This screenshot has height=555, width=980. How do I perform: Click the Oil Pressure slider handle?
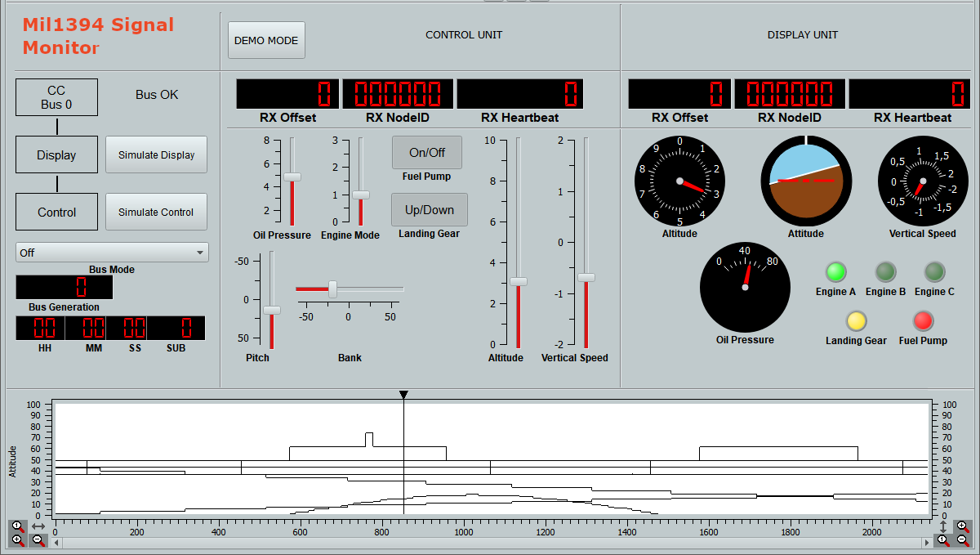click(x=292, y=177)
